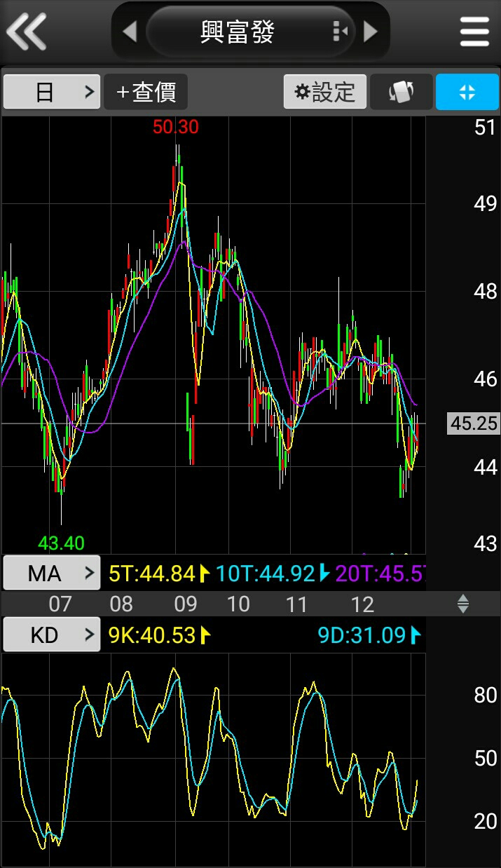The image size is (501, 868).
Task: Tap the 51 price axis label
Action: [x=485, y=128]
